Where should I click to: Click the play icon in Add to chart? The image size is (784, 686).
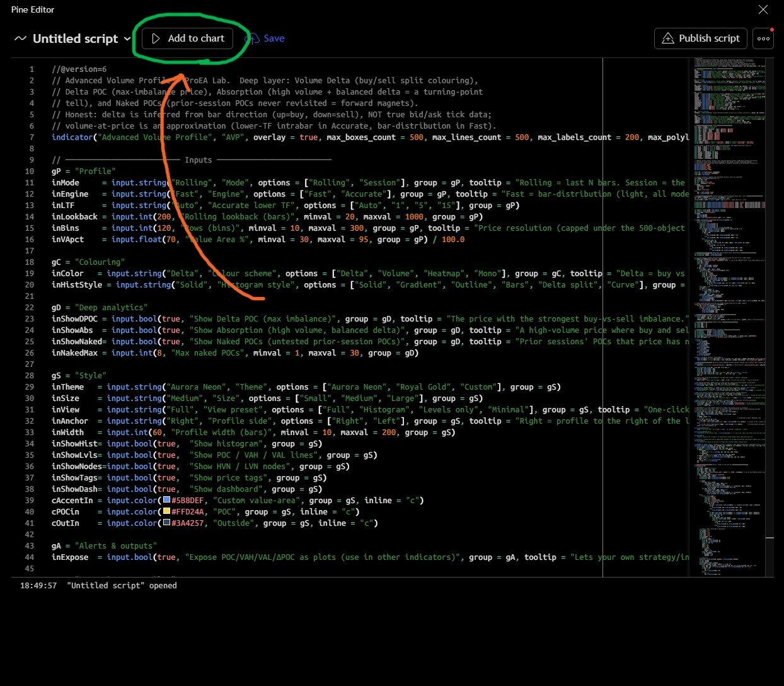(x=156, y=38)
